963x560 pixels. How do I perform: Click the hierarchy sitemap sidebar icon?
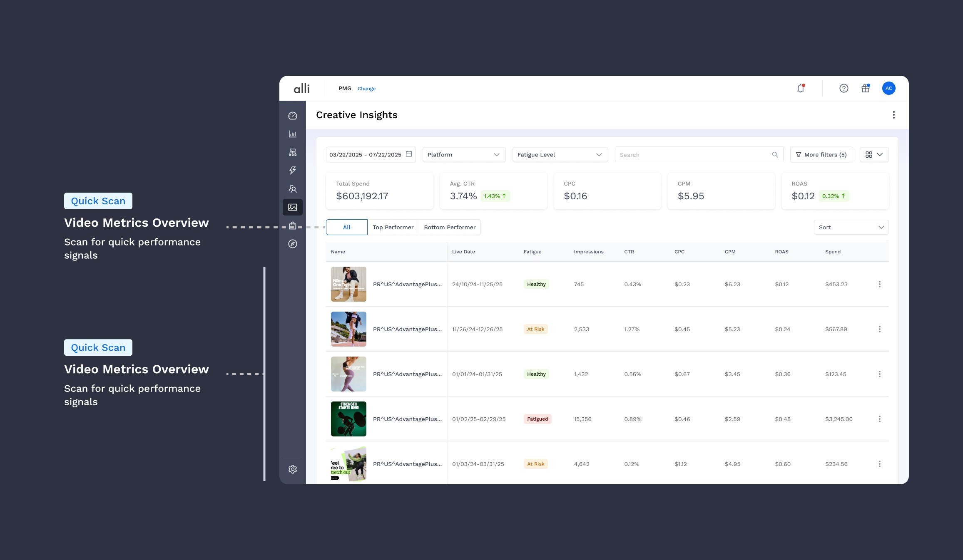coord(293,152)
